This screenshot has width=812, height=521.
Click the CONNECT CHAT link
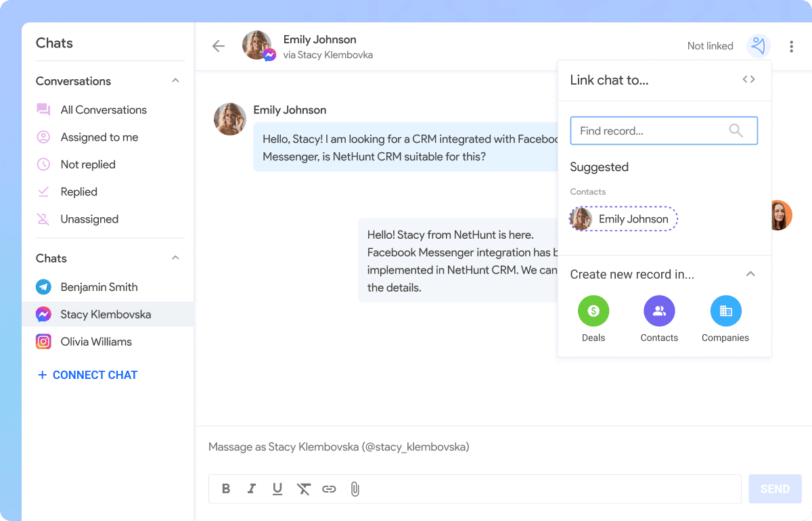coord(87,375)
